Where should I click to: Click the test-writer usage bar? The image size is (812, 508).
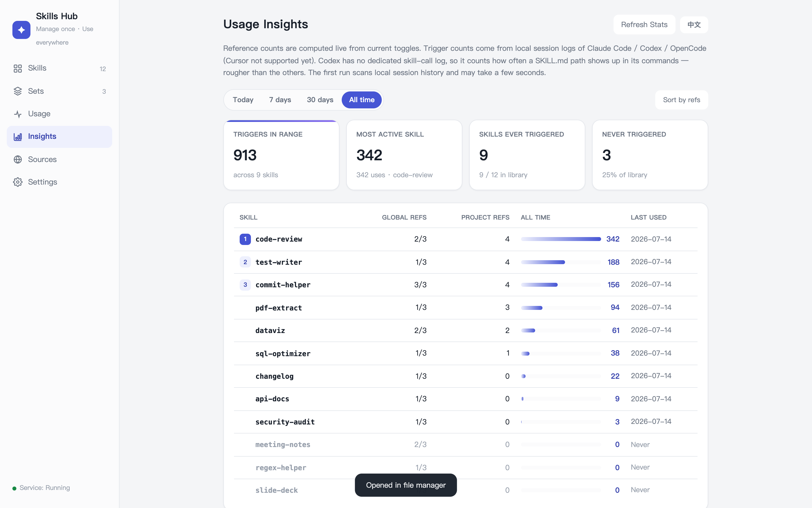[561, 262]
